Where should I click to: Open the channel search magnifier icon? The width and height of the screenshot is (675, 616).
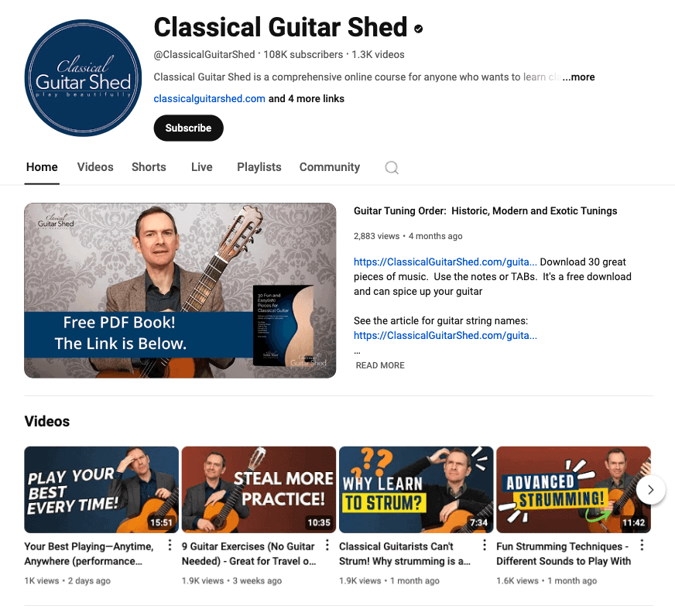click(392, 167)
